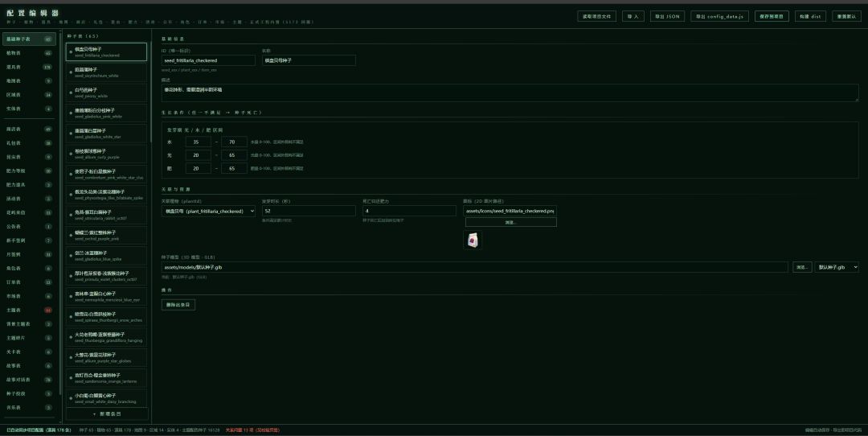
Task: Select the seed_orchid_purple_pink list entry
Action: tap(106, 236)
